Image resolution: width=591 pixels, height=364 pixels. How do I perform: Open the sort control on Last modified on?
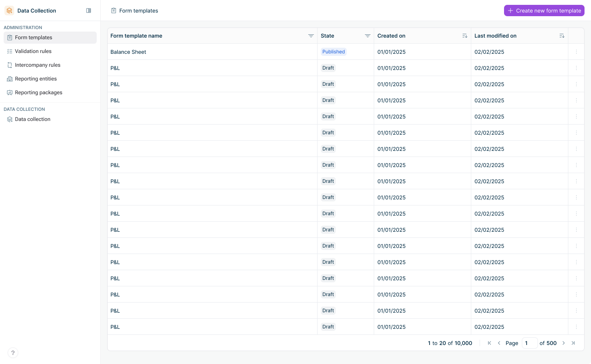(562, 36)
